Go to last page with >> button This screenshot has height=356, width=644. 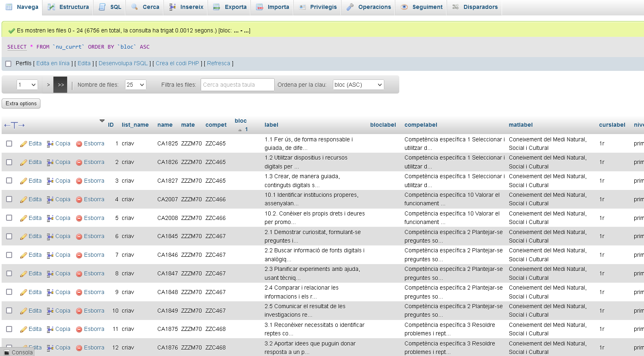click(61, 85)
